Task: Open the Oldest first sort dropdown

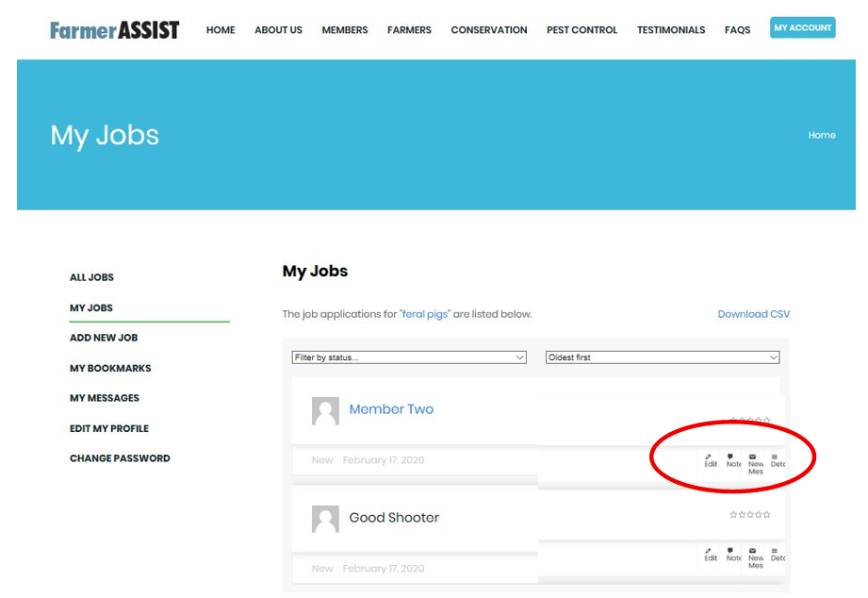Action: pyautogui.click(x=663, y=357)
